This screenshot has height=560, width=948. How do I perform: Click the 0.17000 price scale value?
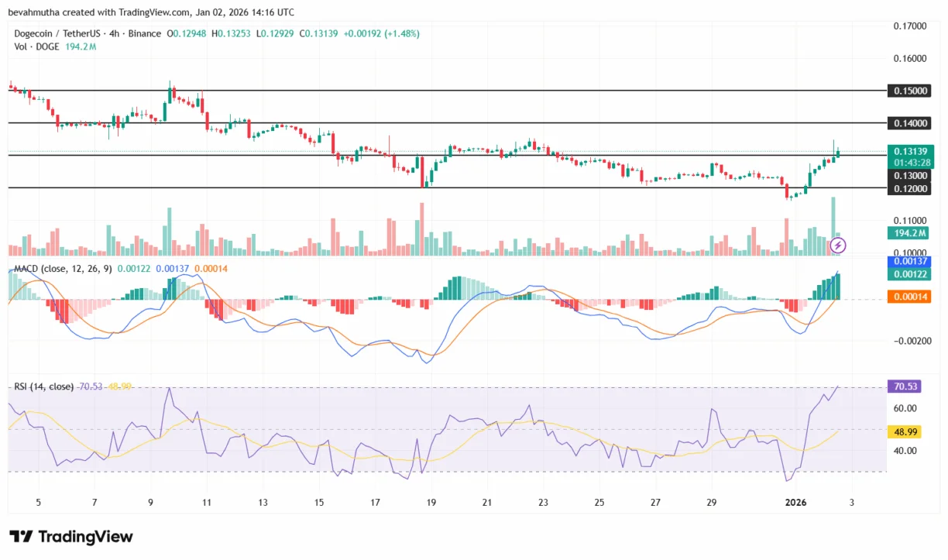[x=910, y=26]
